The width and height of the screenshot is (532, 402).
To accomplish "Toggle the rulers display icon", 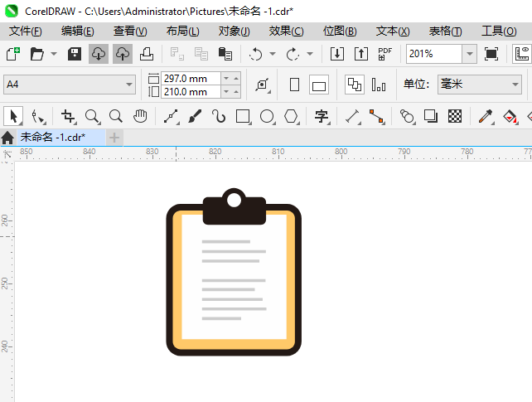I will 522,54.
